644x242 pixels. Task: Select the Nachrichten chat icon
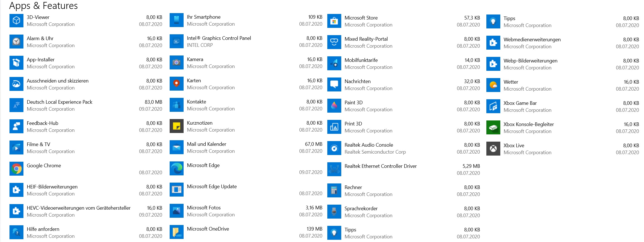pos(334,84)
